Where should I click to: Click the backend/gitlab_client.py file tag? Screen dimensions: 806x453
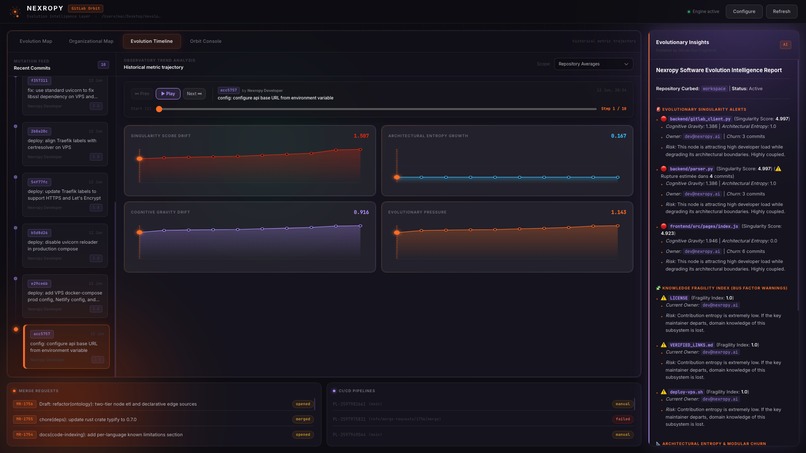[x=700, y=119]
